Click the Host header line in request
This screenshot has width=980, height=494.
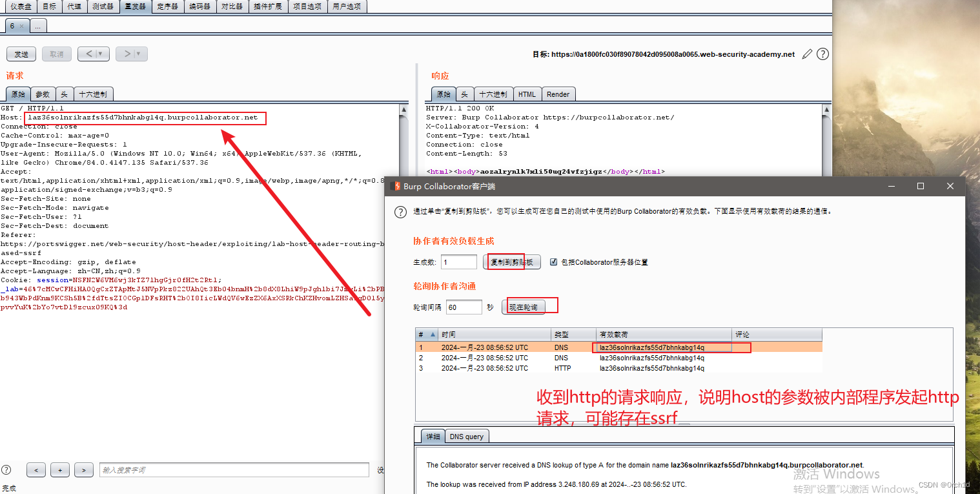coord(129,118)
